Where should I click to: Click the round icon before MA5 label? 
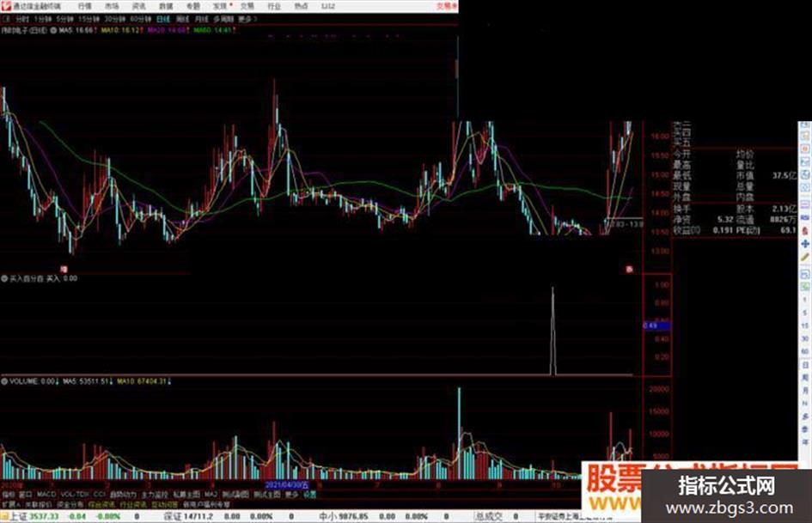53,31
